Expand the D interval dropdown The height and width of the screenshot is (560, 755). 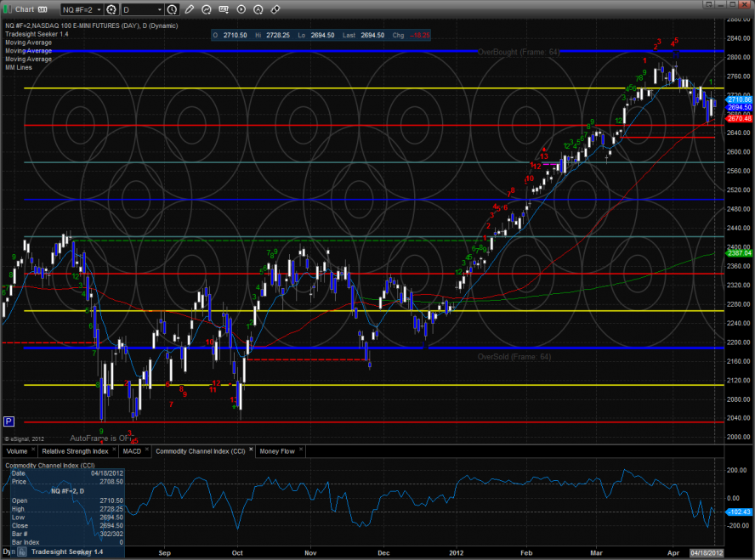tap(159, 9)
